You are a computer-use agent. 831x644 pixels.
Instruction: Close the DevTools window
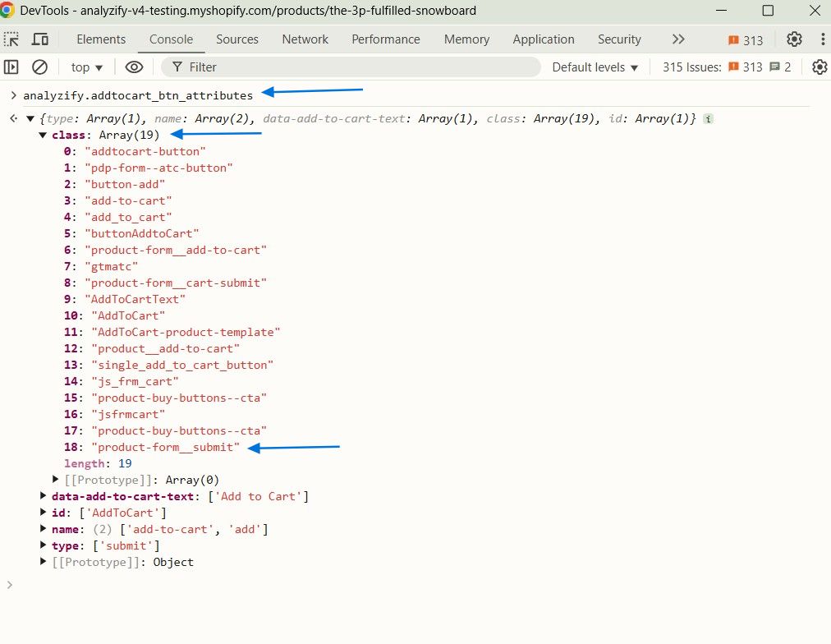815,10
